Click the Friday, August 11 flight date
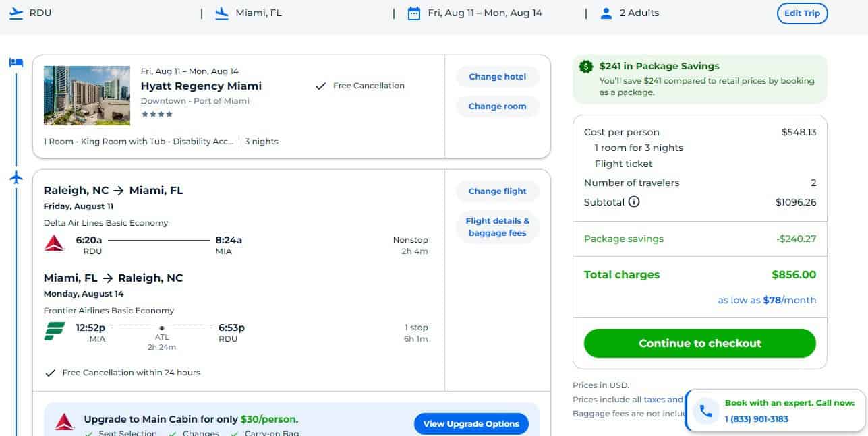This screenshot has width=868, height=436. pyautogui.click(x=78, y=206)
